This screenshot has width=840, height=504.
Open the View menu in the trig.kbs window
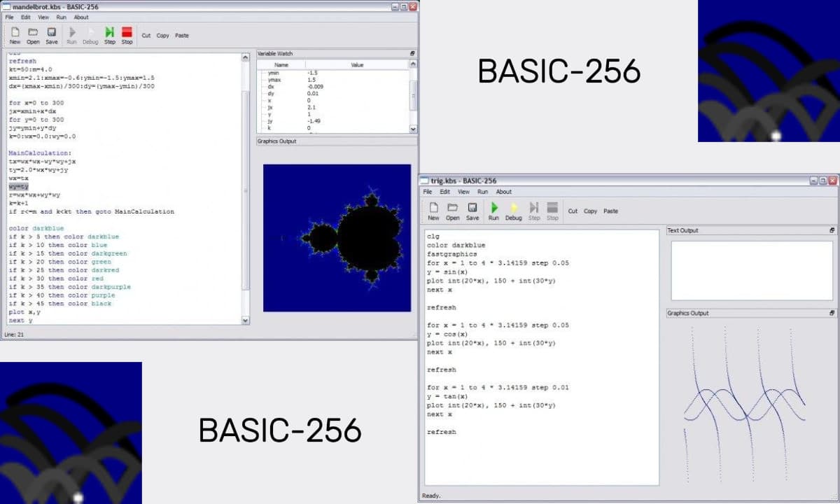click(x=463, y=192)
